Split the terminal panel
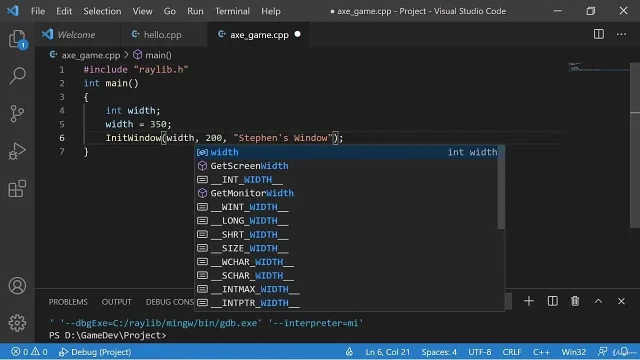This screenshot has width=640, height=360. (553, 301)
